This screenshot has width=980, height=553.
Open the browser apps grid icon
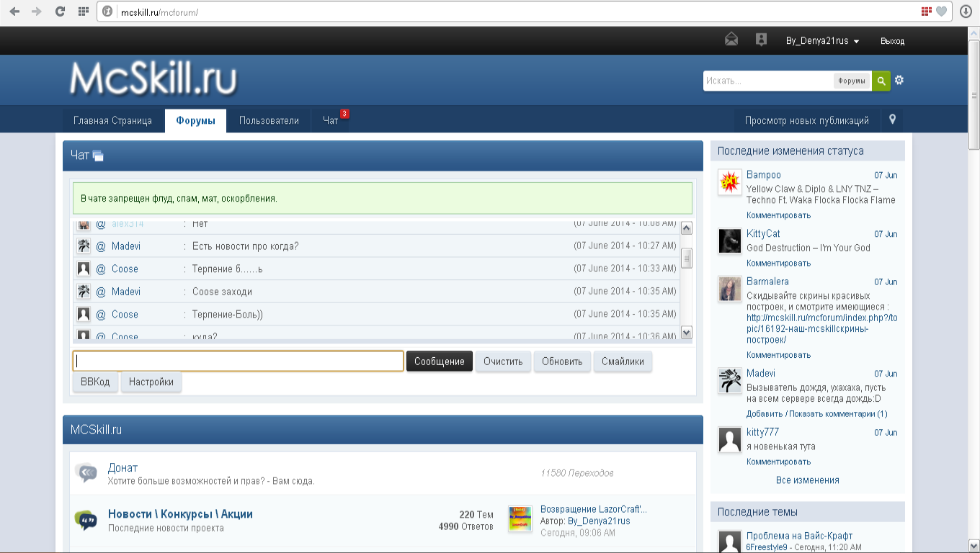pos(83,12)
